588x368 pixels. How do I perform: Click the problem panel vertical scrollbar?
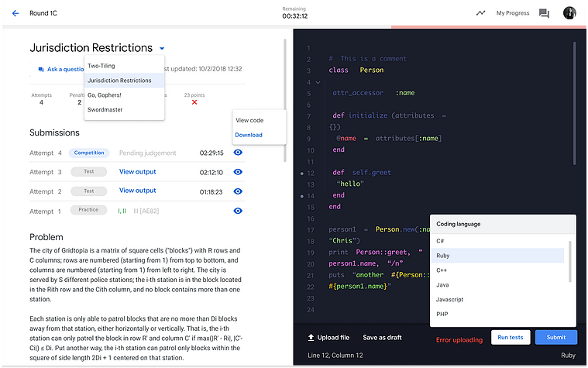(285, 100)
